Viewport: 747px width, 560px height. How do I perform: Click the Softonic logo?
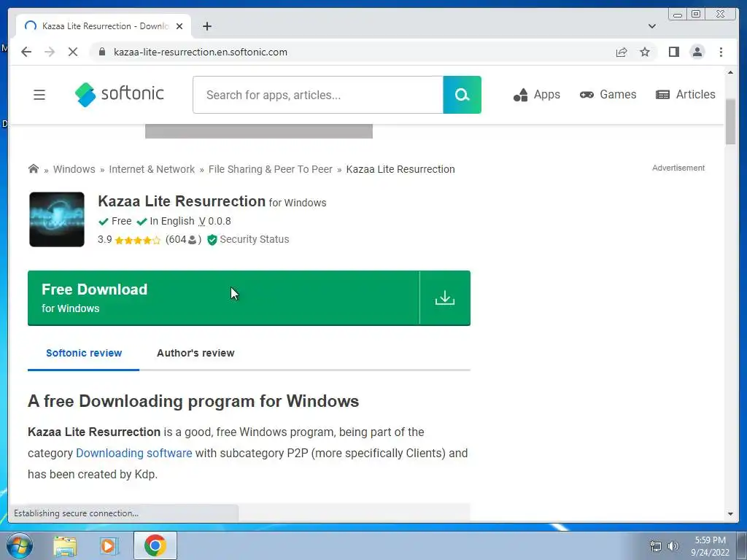(119, 94)
